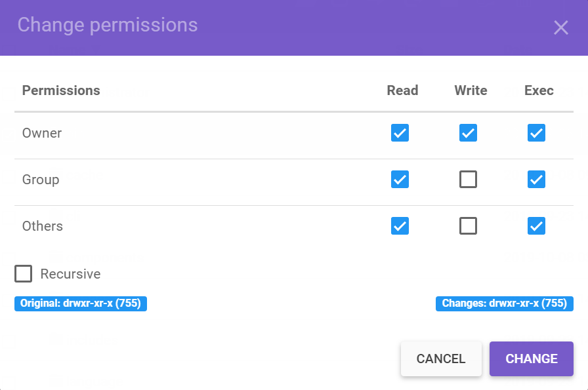Click the Write column header
The image size is (588, 390).
click(x=471, y=90)
